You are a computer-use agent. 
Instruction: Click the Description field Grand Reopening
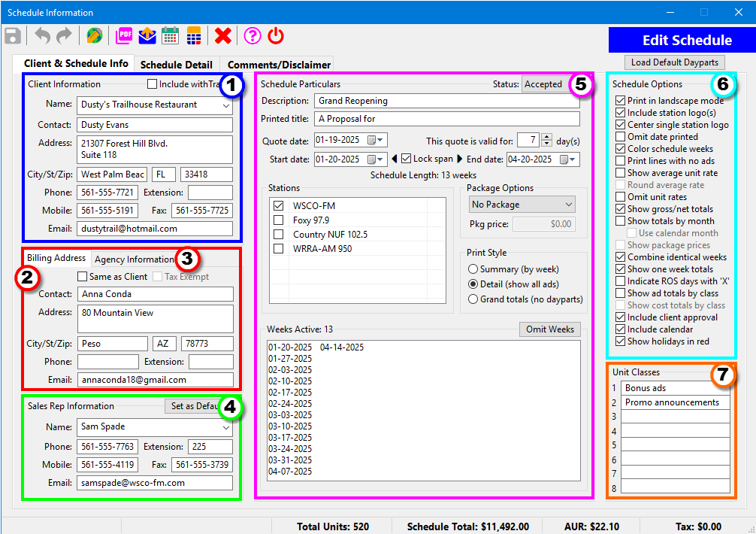coord(447,101)
